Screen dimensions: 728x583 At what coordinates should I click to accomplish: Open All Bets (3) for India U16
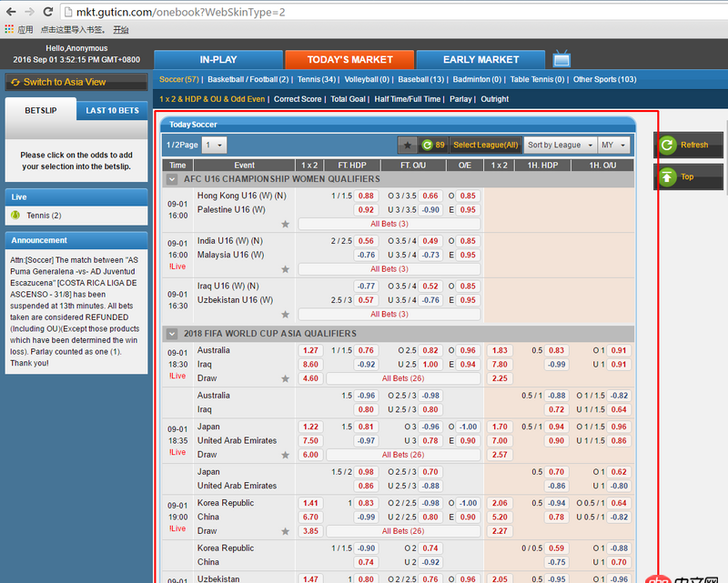click(x=389, y=268)
